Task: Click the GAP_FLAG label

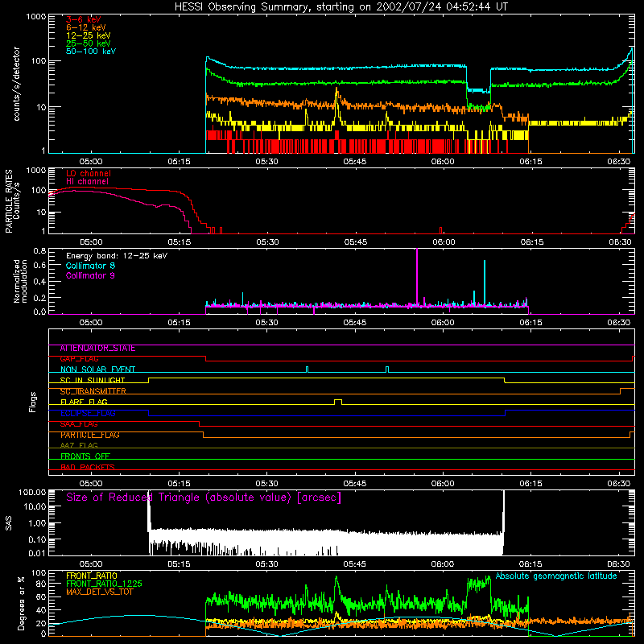Action: pyautogui.click(x=79, y=359)
